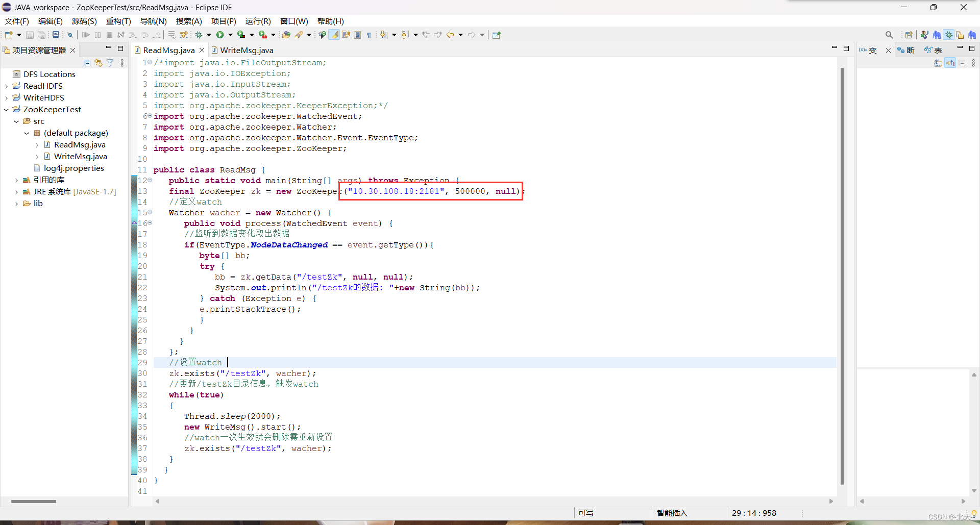Collapse the import comment fold at line 1
The width and height of the screenshot is (980, 525).
pos(150,62)
